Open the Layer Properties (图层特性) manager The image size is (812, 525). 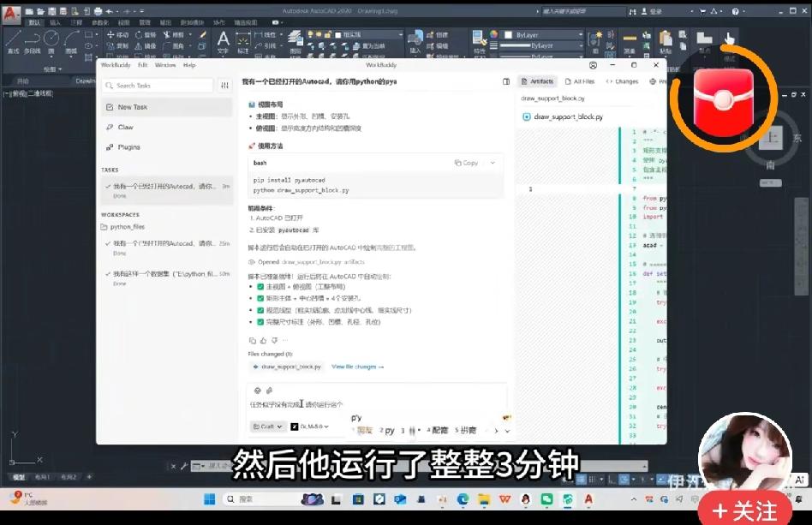tap(296, 41)
